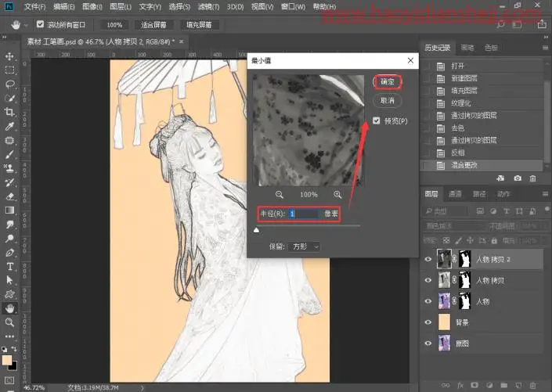
Task: Select the Gradient tool
Action: [9, 210]
